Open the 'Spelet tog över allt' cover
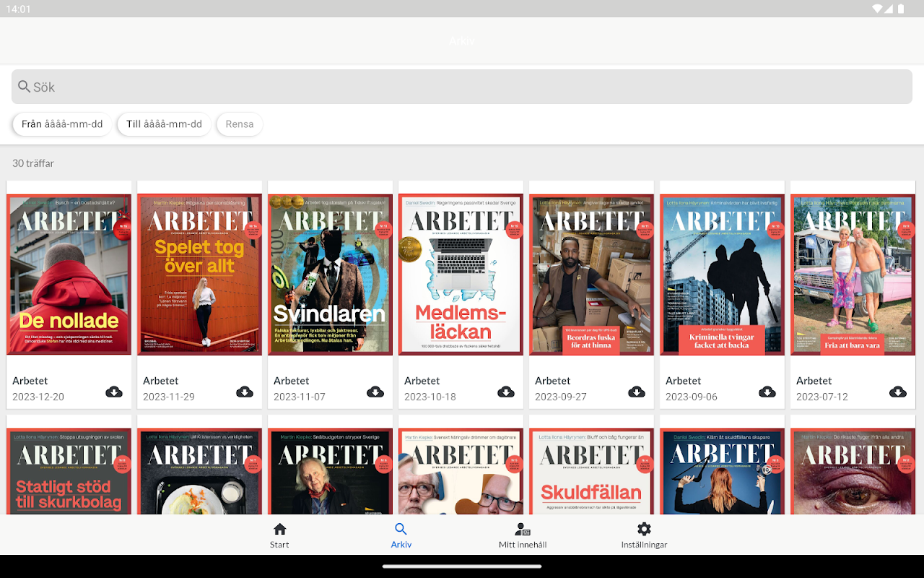This screenshot has width=924, height=578. point(200,275)
